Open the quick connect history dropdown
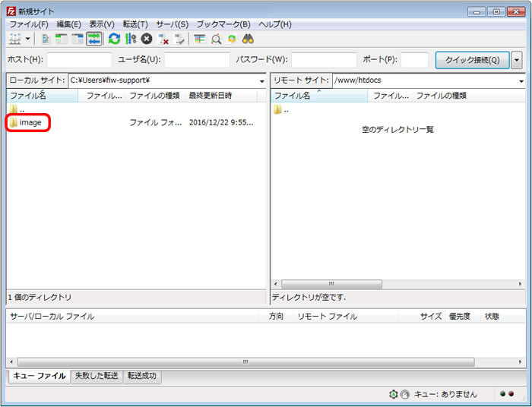The height and width of the screenshot is (407, 532). (x=516, y=60)
